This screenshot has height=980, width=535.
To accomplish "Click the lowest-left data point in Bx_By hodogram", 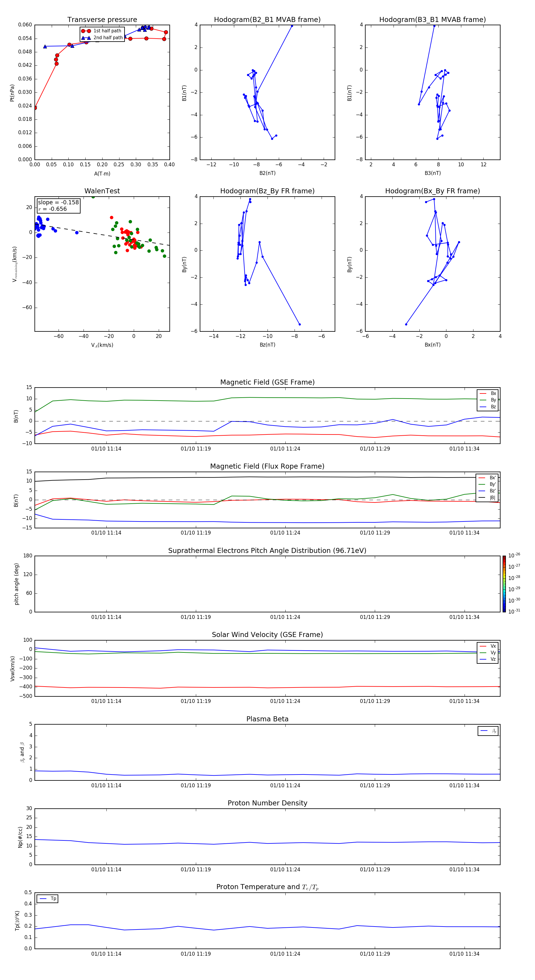I will [406, 325].
